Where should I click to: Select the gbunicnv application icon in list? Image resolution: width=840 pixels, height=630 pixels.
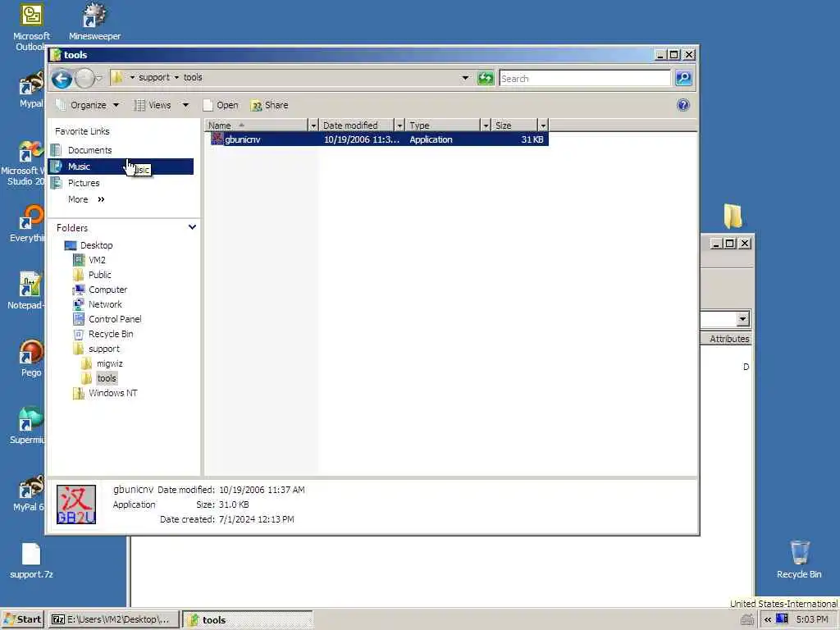pos(217,139)
